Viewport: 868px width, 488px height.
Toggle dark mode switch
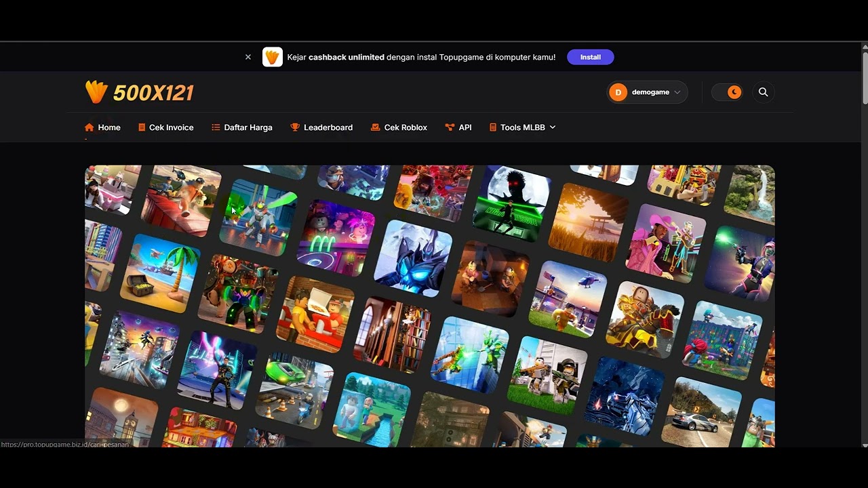point(727,92)
